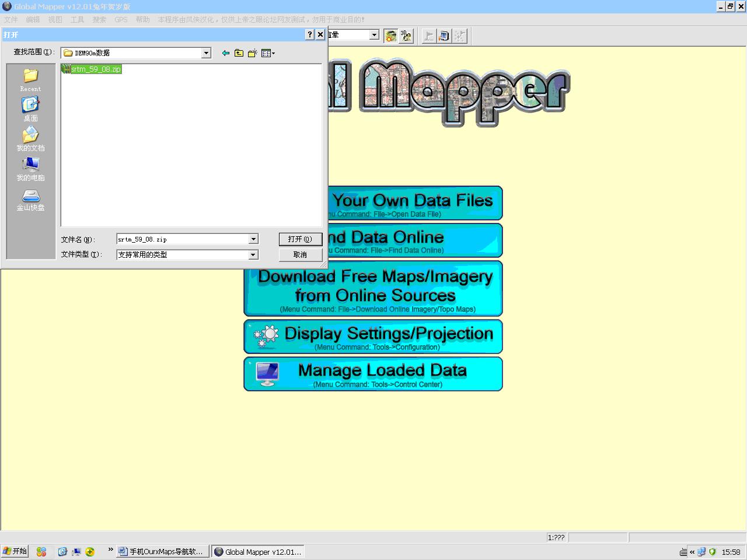747x560 pixels.
Task: Toggle the hill shading toolbar icon
Action: pyautogui.click(x=390, y=36)
